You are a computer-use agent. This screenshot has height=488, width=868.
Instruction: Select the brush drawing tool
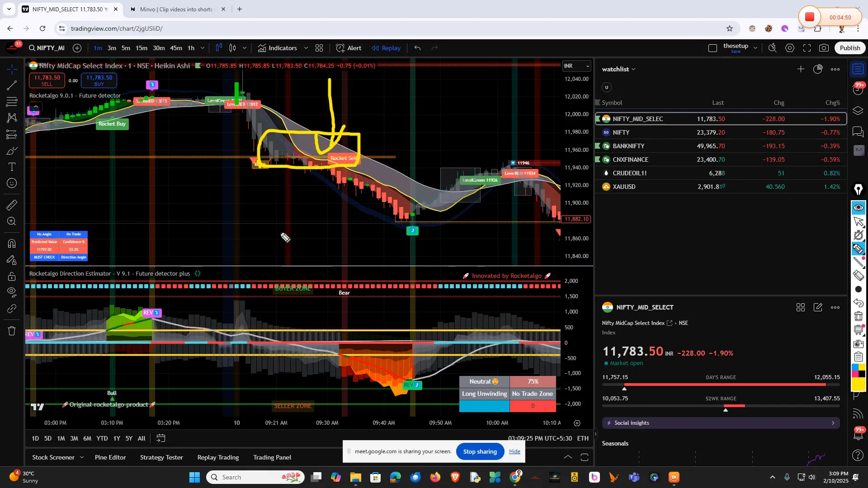click(x=11, y=151)
